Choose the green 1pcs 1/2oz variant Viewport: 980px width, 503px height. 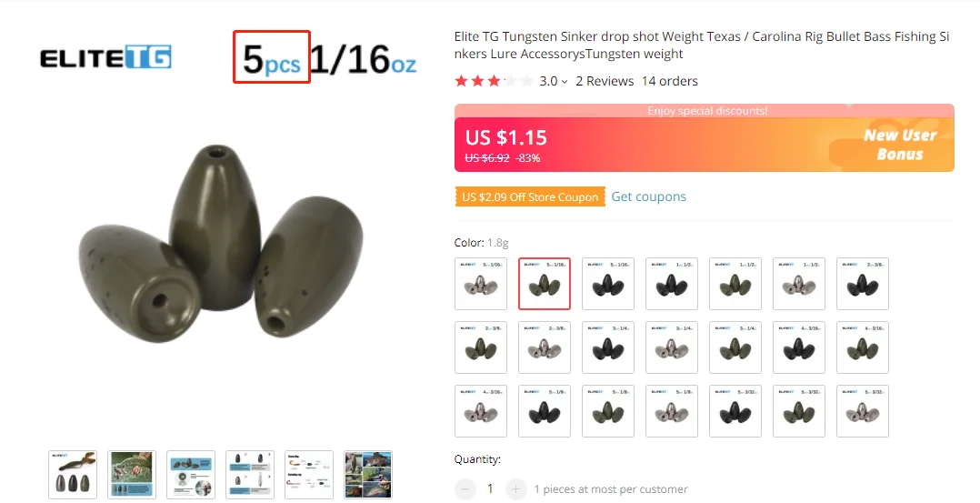click(735, 284)
